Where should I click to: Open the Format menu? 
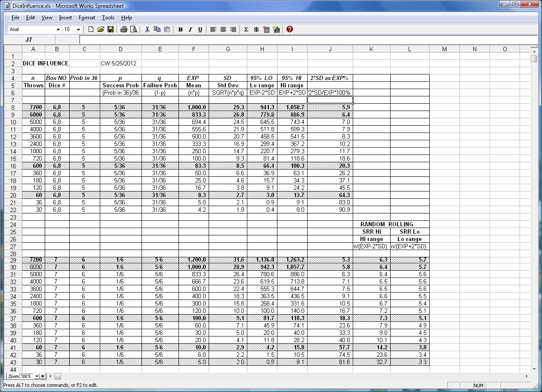87,18
